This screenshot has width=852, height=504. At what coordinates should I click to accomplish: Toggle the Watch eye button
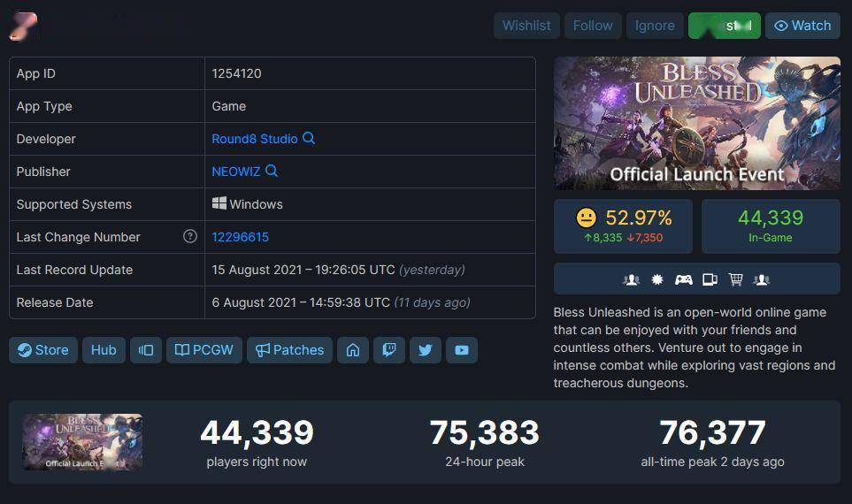pos(802,26)
